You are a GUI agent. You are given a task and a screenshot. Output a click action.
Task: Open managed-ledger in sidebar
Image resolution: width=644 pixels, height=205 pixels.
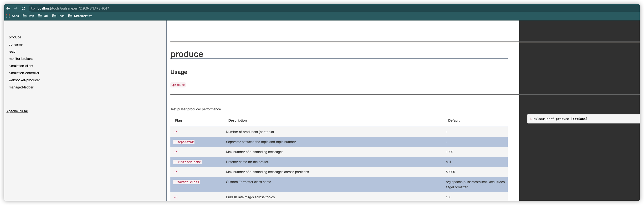pyautogui.click(x=21, y=87)
